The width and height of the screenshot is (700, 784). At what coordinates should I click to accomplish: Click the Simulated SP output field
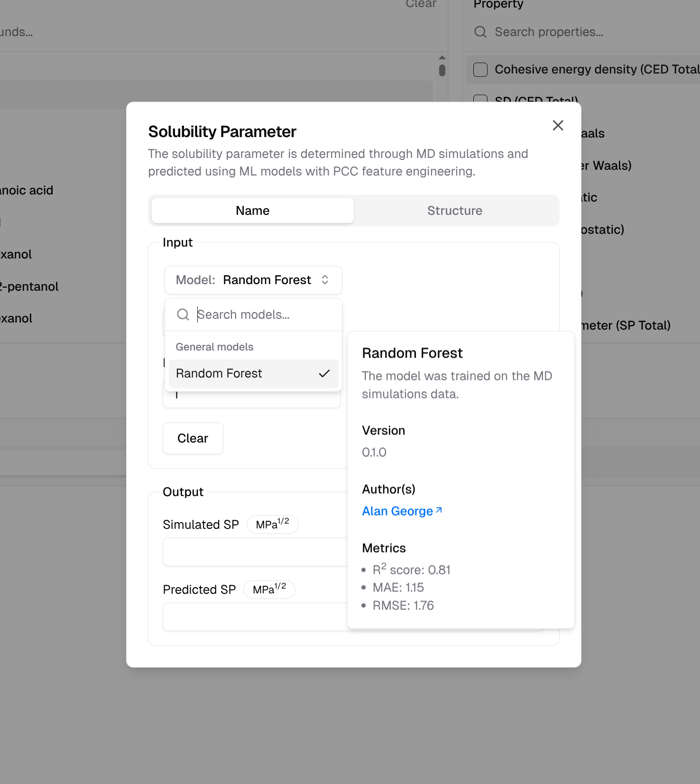click(x=255, y=552)
